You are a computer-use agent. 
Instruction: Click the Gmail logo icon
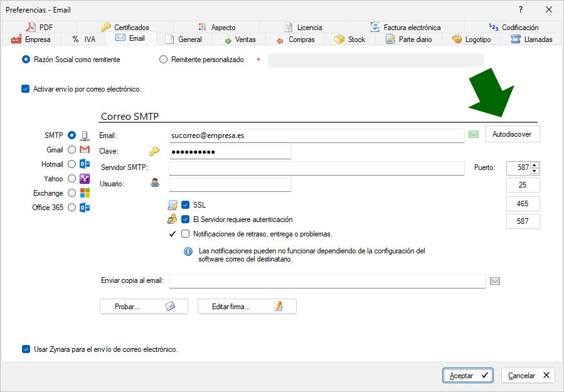(x=85, y=150)
